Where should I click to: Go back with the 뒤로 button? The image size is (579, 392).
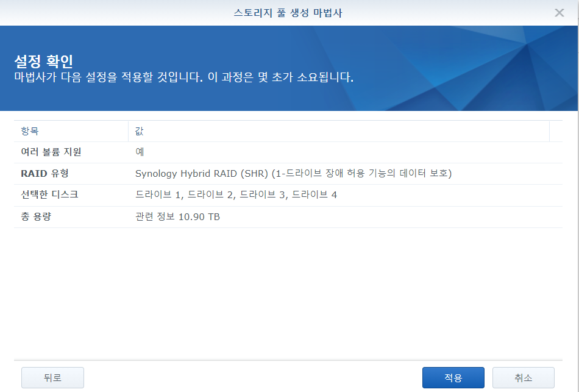[x=52, y=377]
